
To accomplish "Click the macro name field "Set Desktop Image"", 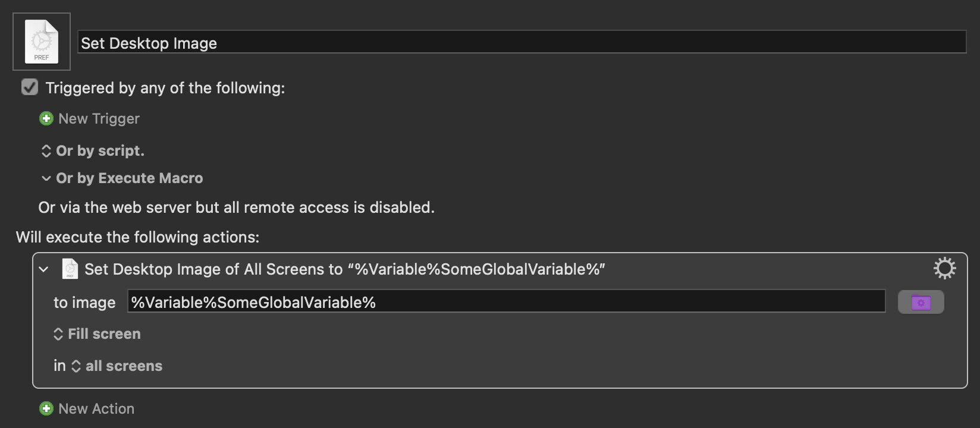I will pyautogui.click(x=521, y=43).
